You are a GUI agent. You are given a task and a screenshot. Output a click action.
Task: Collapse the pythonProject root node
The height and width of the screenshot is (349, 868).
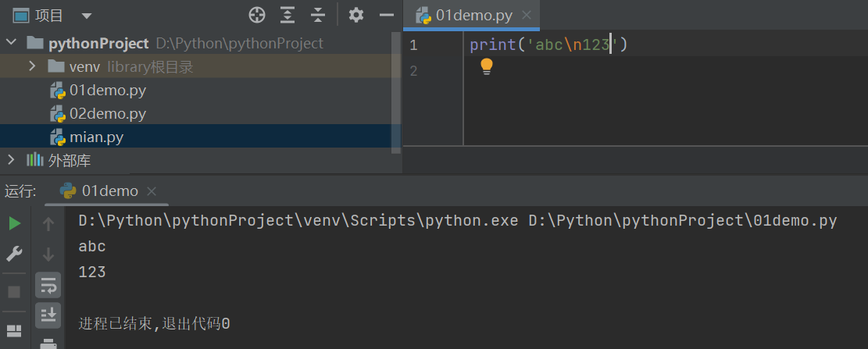click(10, 43)
